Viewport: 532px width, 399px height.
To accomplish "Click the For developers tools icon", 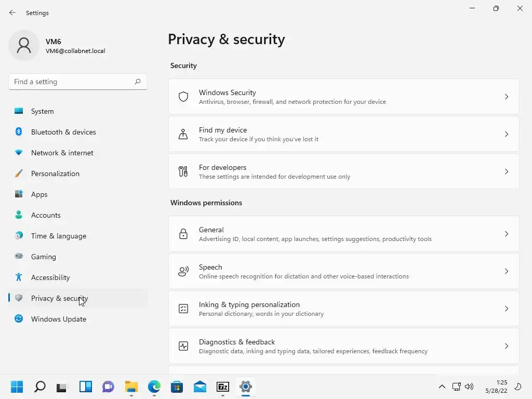I will (x=183, y=171).
